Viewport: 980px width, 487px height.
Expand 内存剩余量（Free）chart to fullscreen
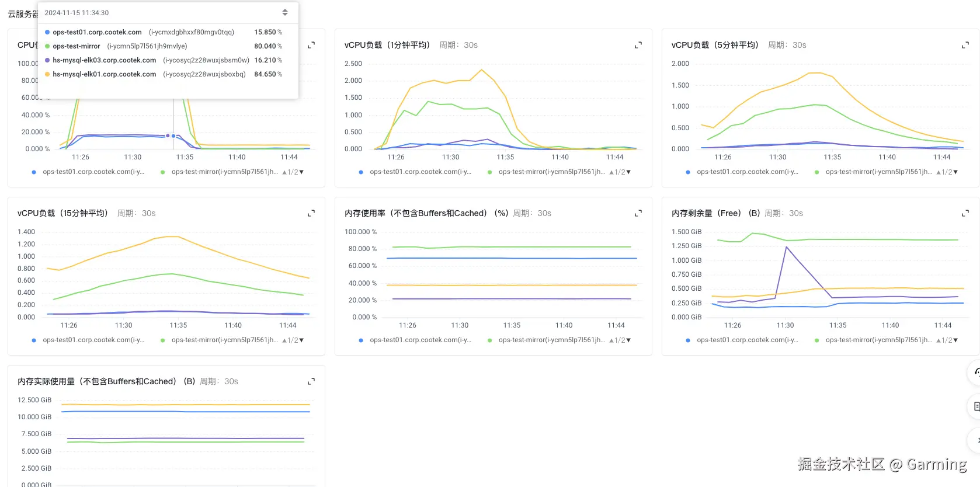click(965, 213)
